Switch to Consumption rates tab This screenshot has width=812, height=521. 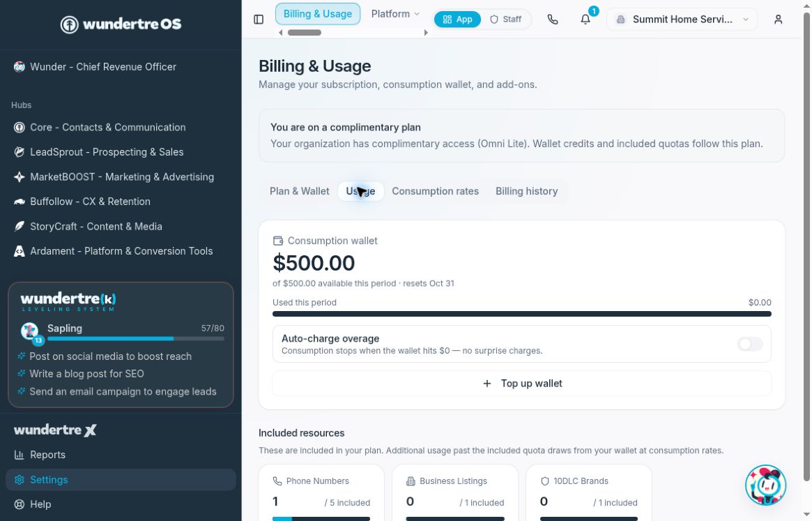[x=435, y=191]
